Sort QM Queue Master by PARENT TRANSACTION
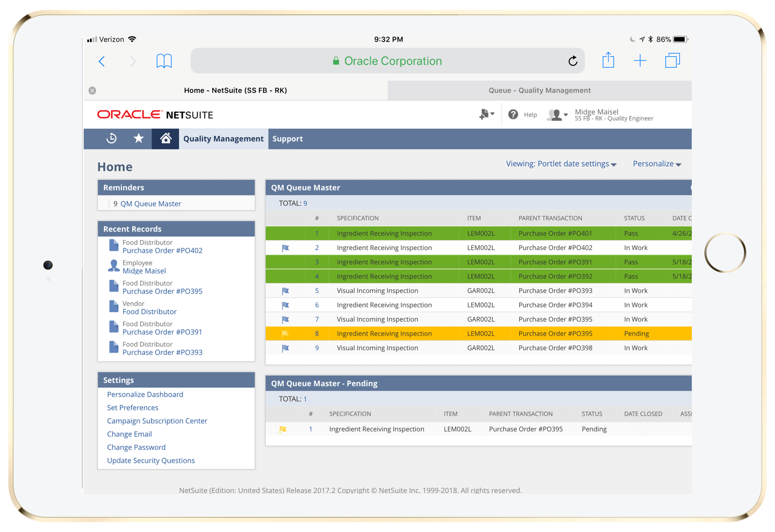This screenshot has width=775, height=532. click(550, 218)
